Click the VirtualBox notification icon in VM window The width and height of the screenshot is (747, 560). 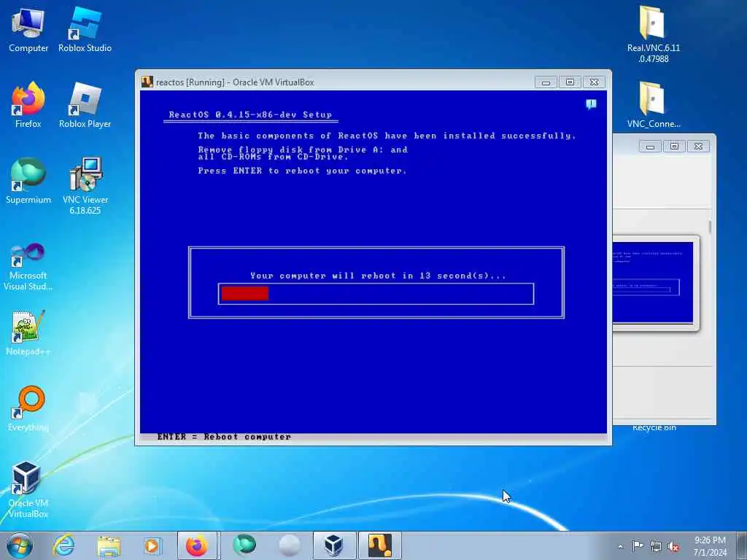tap(591, 104)
